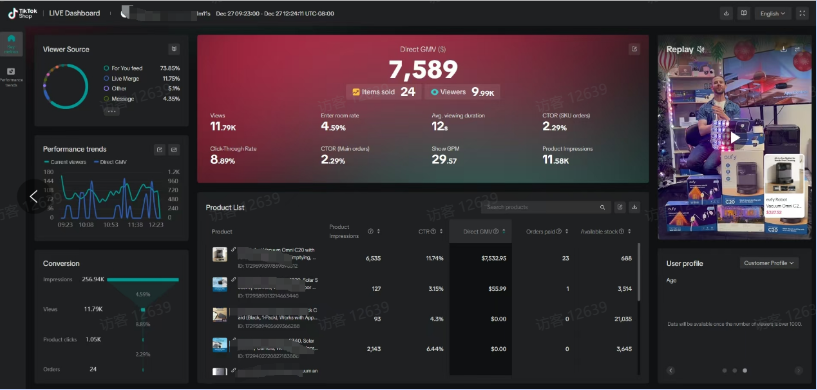
Task: Toggle the Other viewer source legend entry
Action: [x=115, y=89]
